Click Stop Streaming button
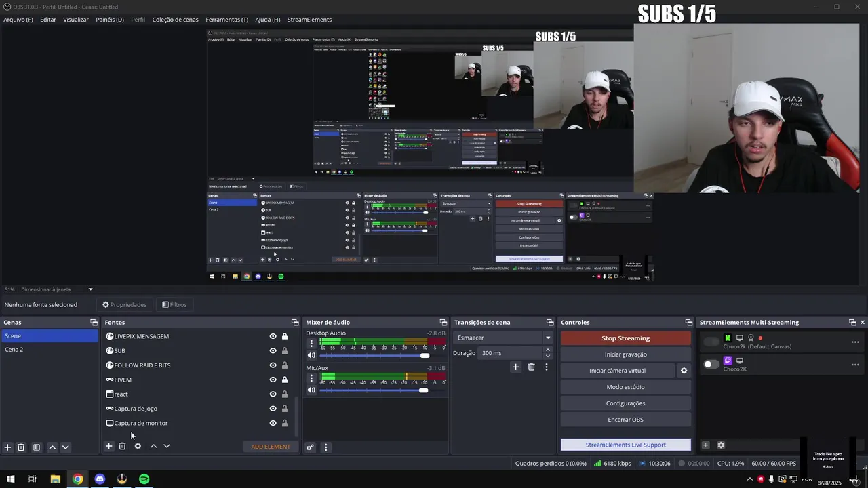 [625, 338]
